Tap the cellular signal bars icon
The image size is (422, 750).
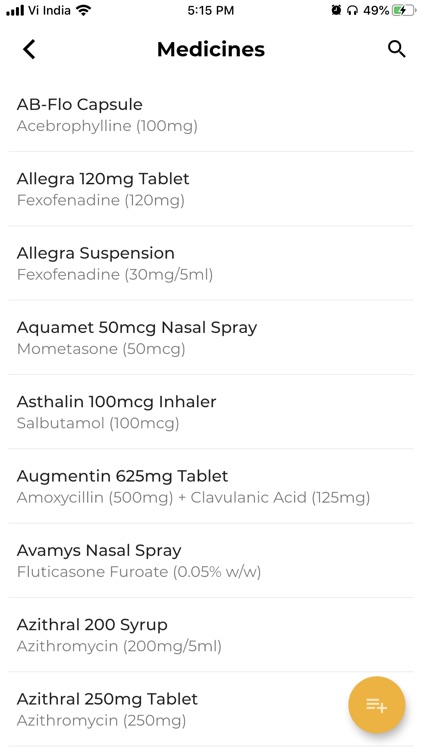click(15, 10)
